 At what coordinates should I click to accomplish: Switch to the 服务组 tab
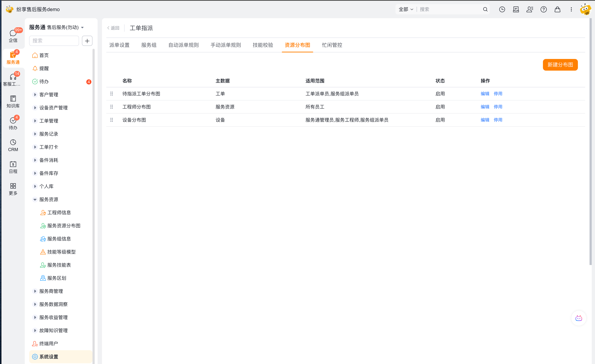point(149,45)
